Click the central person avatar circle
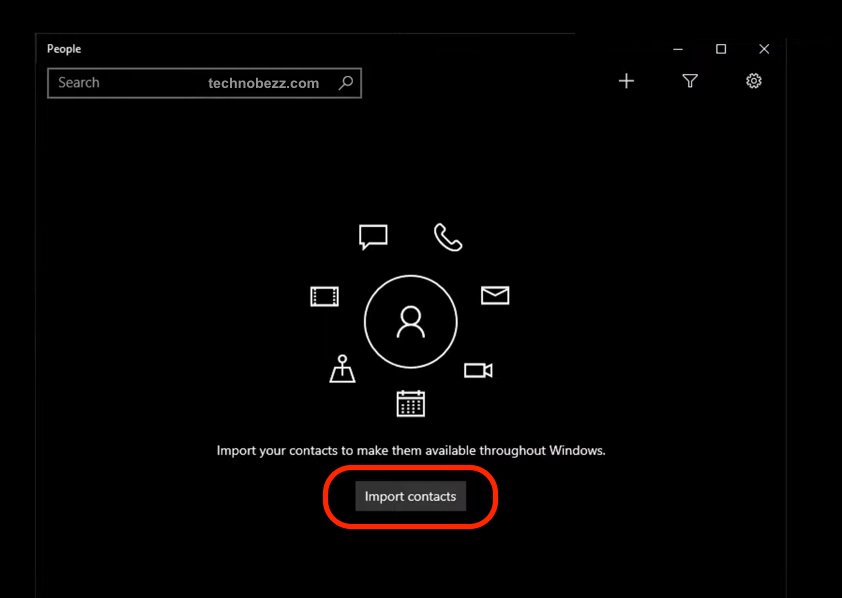 point(410,322)
